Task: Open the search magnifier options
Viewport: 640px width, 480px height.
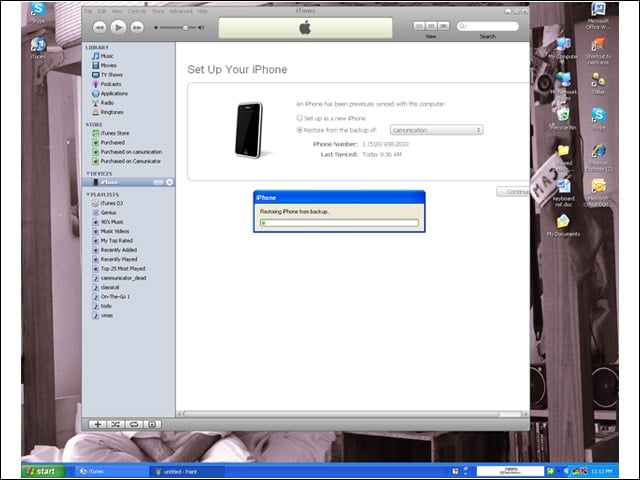Action: 462,26
